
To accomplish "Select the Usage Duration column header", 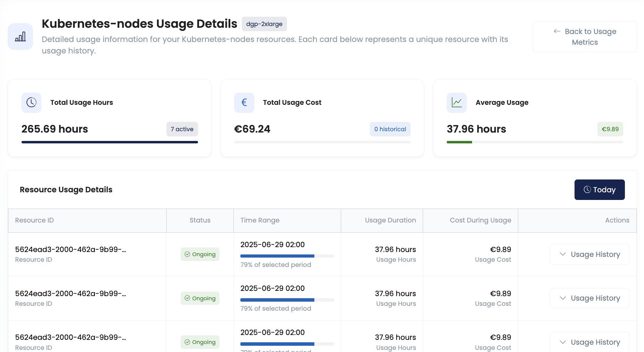I will click(x=390, y=220).
